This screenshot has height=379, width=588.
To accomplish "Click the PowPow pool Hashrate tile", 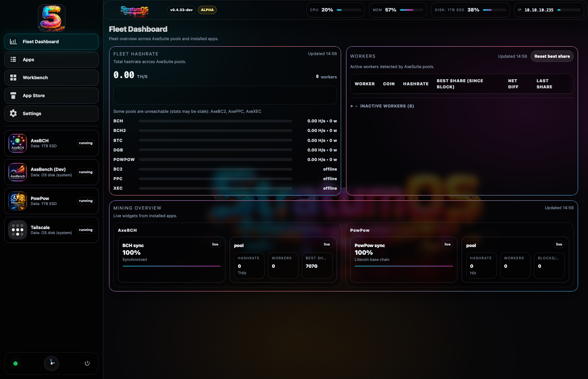I will pos(481,265).
